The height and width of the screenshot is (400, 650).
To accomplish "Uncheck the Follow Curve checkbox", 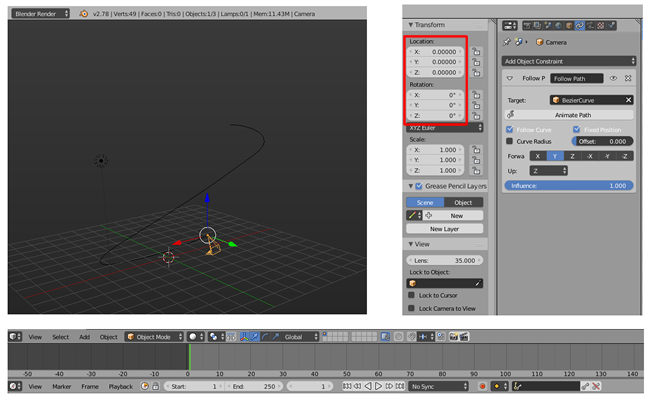I will (509, 129).
